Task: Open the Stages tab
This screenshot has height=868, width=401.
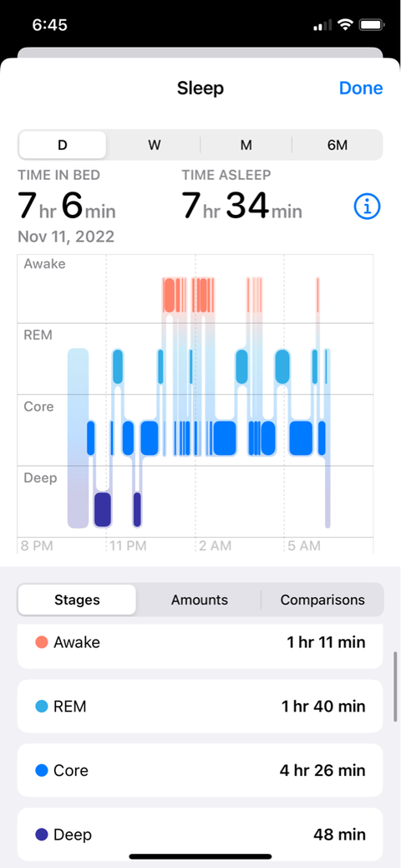Action: point(78,600)
